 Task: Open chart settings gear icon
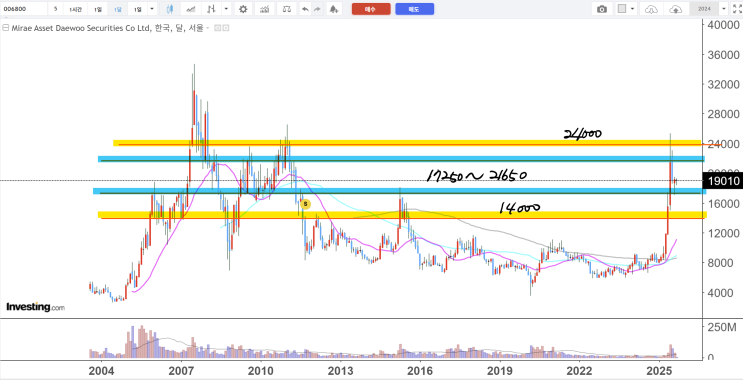pos(243,9)
